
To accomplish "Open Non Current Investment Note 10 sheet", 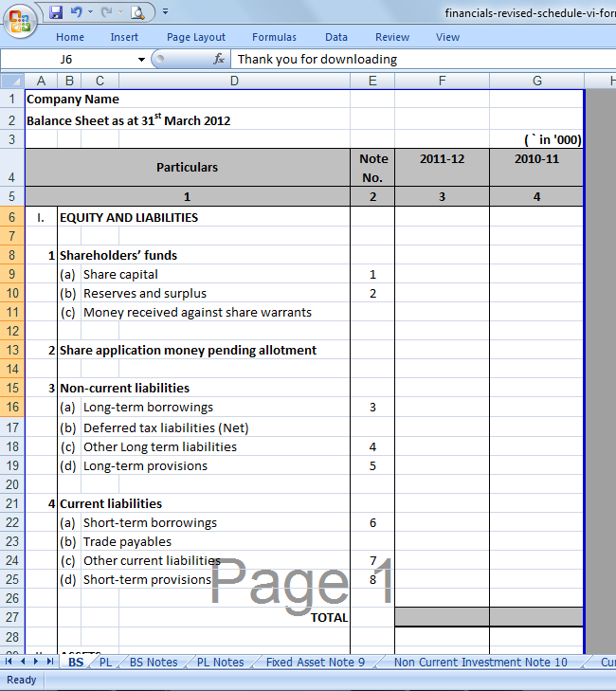I will (x=480, y=662).
